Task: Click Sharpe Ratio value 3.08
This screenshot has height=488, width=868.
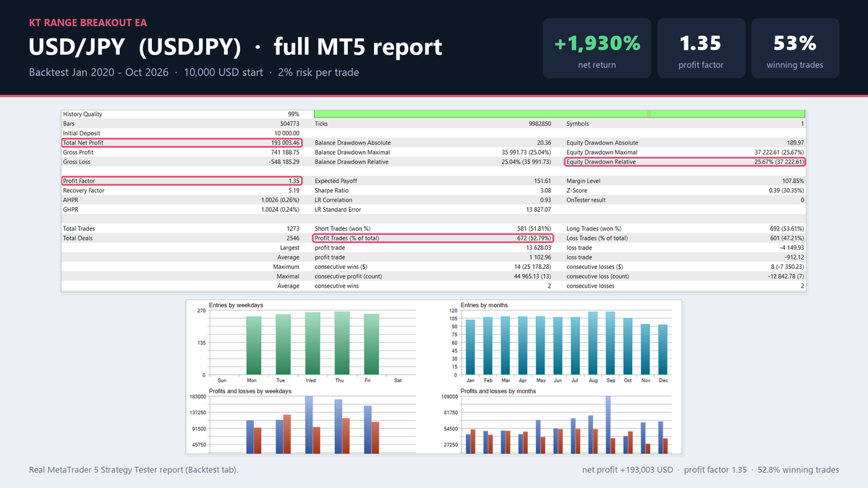Action: [545, 190]
